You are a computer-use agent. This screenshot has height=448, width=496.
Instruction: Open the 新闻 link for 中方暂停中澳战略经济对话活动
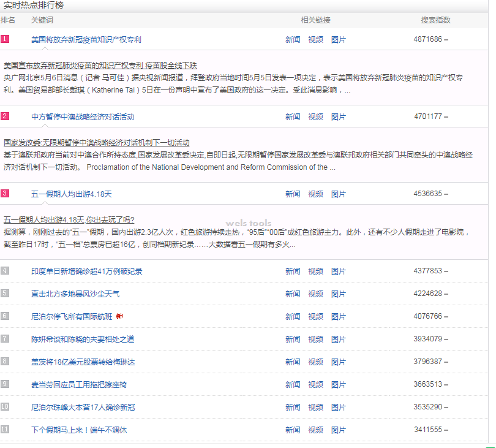293,116
